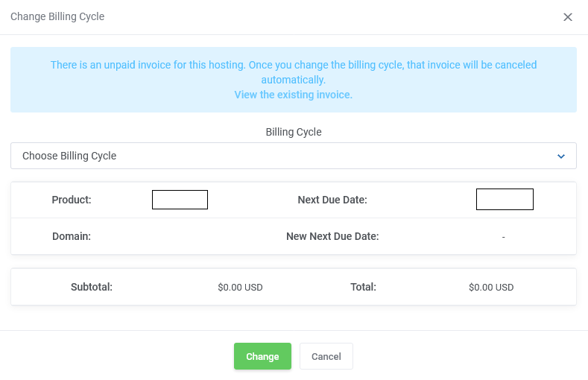The width and height of the screenshot is (588, 380).
Task: Select the Next Due Date value box
Action: 505,200
